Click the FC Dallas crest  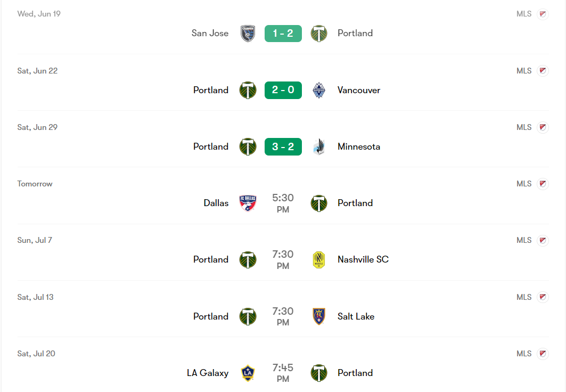(248, 203)
